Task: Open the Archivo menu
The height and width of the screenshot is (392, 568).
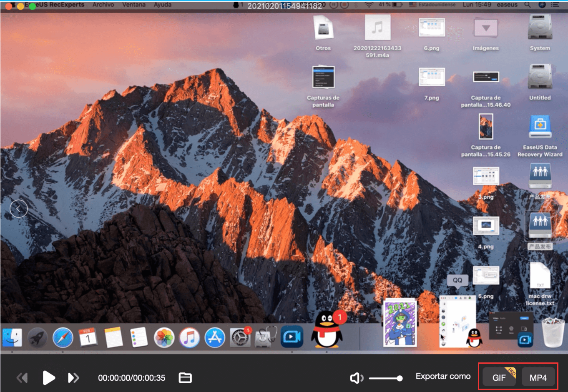Action: 103,5
